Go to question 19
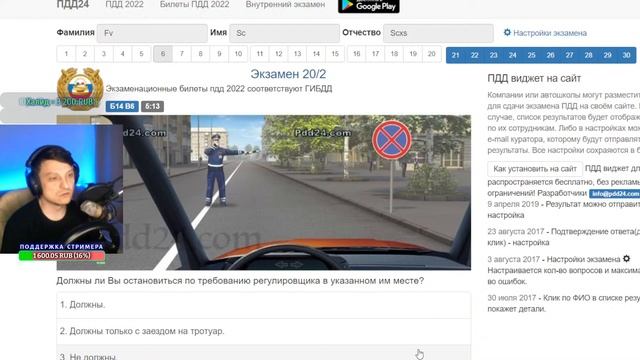Image resolution: width=640 pixels, height=360 pixels. 413,54
